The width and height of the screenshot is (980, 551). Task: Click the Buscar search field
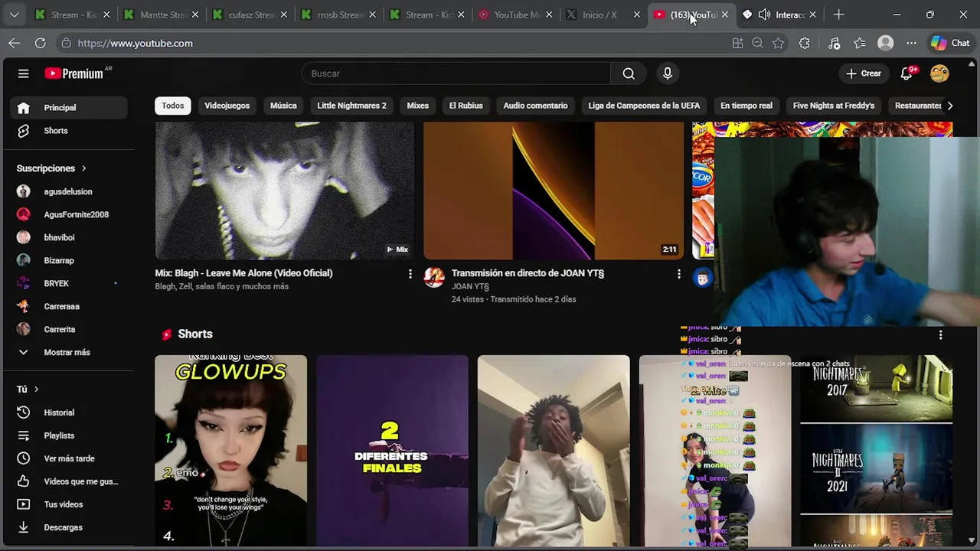456,73
